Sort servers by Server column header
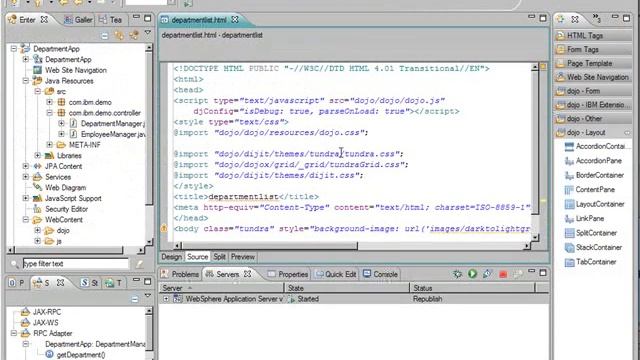This screenshot has width=640, height=360. pos(221,288)
